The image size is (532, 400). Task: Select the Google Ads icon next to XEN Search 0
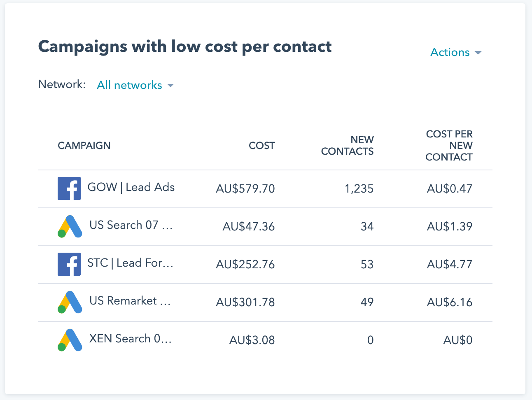[70, 340]
